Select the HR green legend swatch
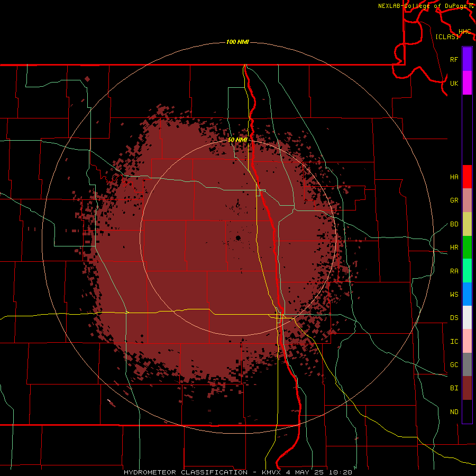Image resolution: width=476 pixels, height=476 pixels. click(467, 248)
